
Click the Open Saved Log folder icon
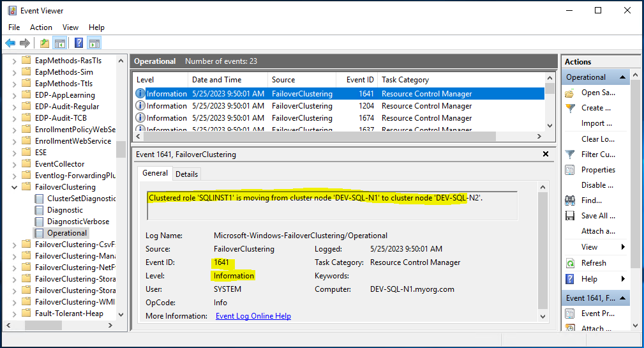tap(570, 93)
